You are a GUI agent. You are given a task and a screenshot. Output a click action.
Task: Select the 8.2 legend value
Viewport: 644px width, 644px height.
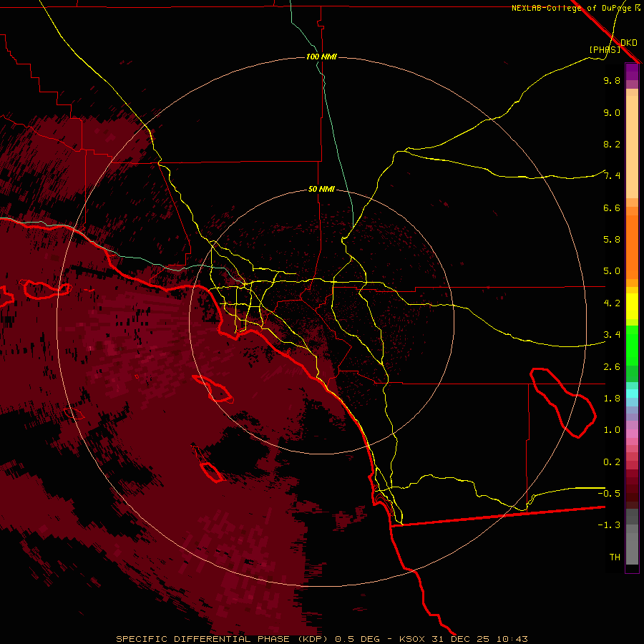point(612,144)
